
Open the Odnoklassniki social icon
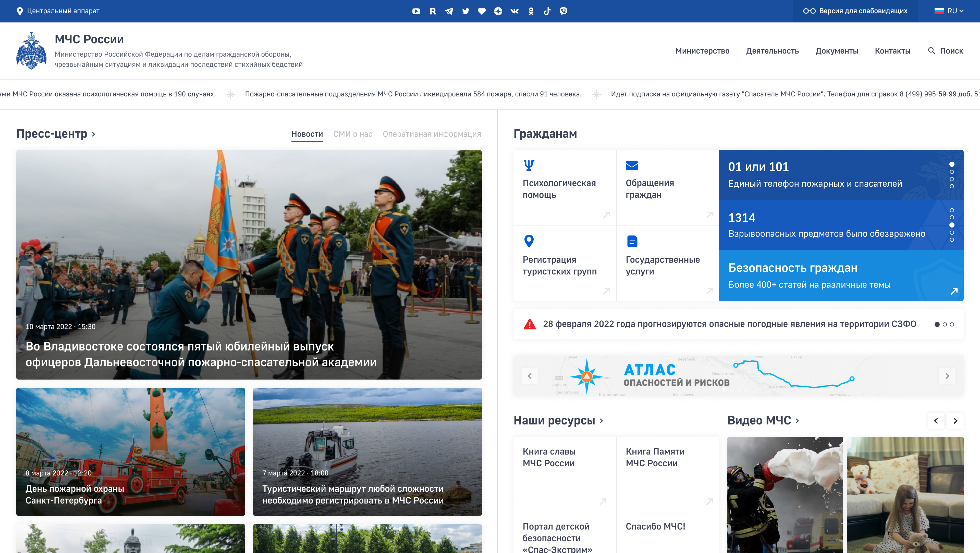(531, 11)
